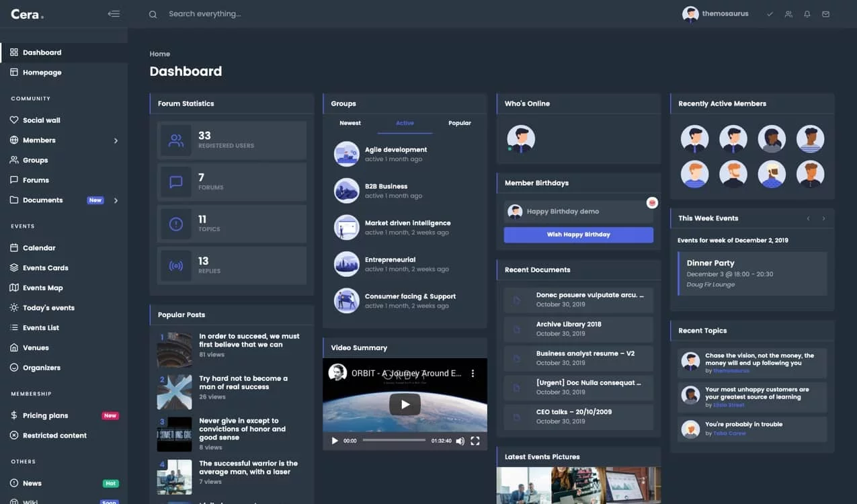Click the search magnifier icon
The image size is (857, 504).
click(x=153, y=14)
